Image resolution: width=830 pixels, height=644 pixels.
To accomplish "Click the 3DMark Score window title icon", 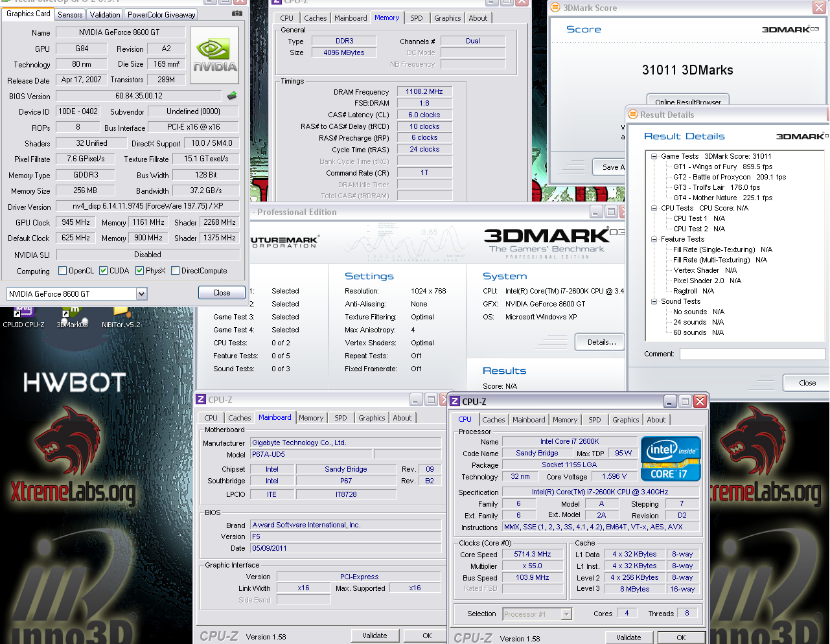I will (x=555, y=8).
